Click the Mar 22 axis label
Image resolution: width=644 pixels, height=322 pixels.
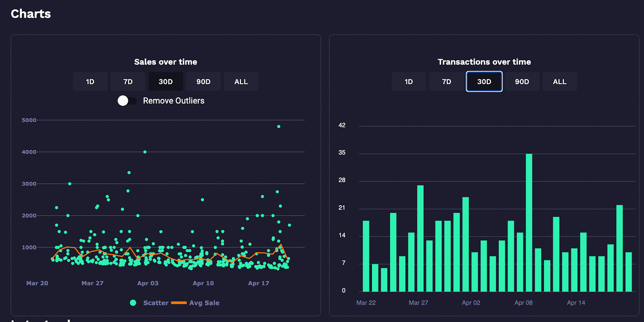[x=366, y=303]
